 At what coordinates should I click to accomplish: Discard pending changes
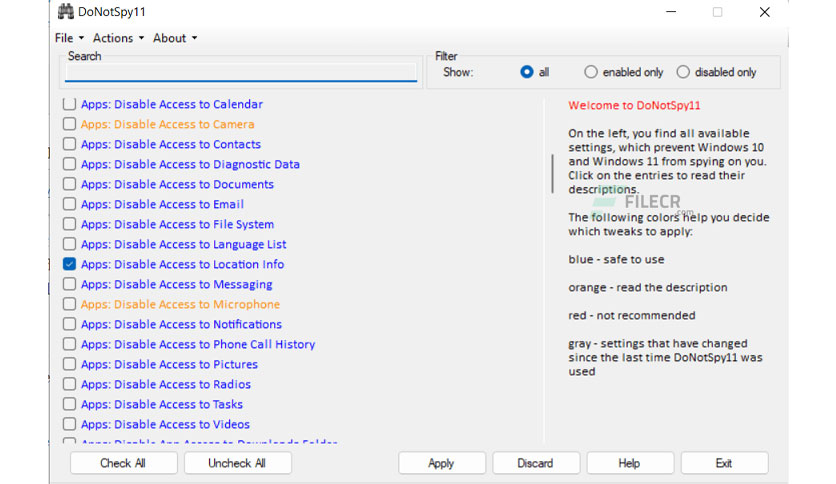click(536, 463)
